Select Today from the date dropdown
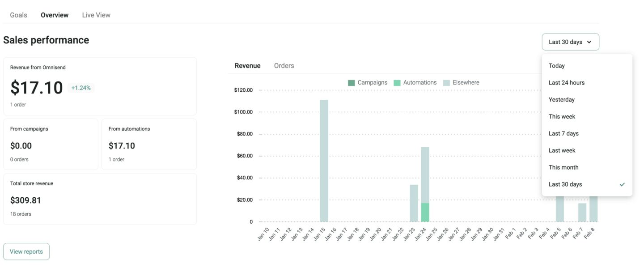 [x=557, y=65]
